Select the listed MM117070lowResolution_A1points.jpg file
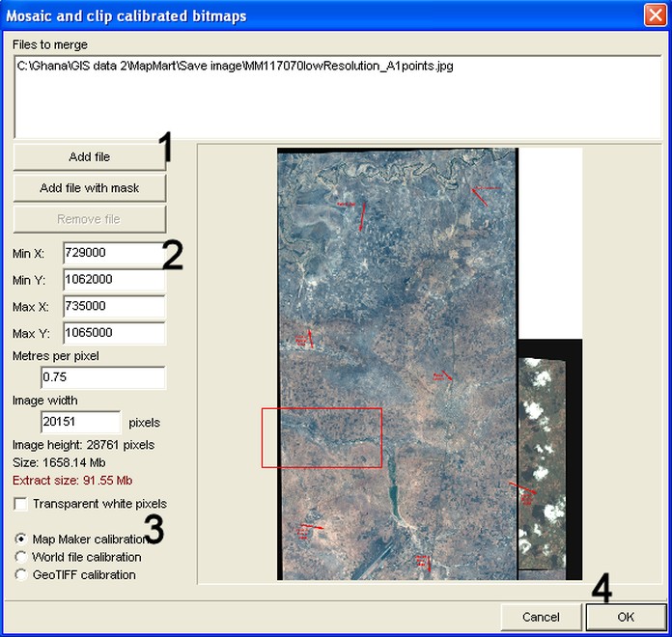672x637 pixels. 235,67
